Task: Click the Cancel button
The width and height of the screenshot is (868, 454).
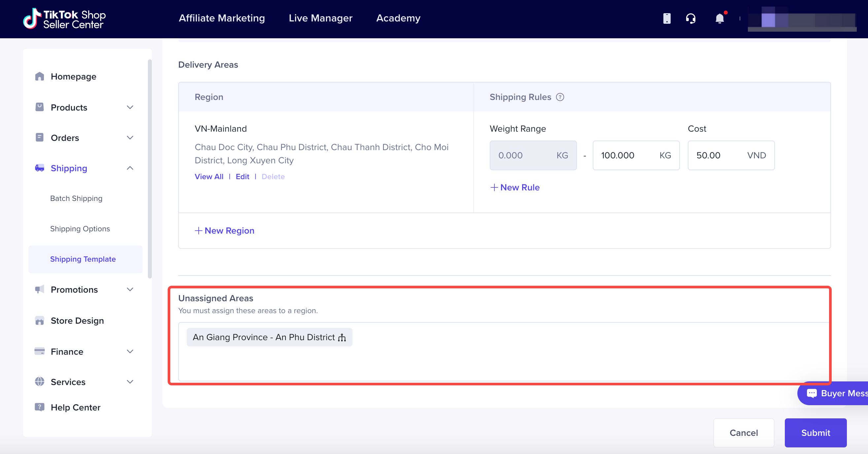Action: [x=744, y=433]
